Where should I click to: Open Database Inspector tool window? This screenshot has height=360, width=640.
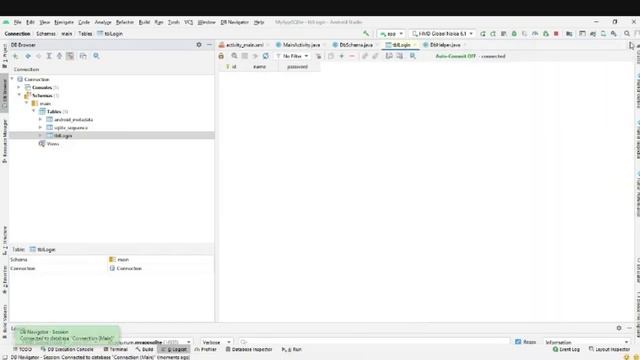coord(249,349)
